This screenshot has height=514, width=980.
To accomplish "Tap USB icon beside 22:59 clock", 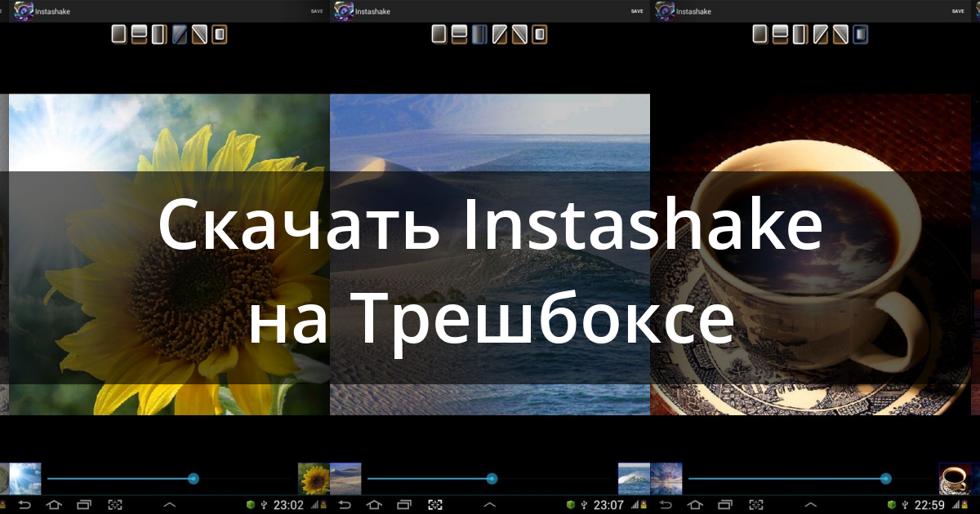I will [x=906, y=505].
